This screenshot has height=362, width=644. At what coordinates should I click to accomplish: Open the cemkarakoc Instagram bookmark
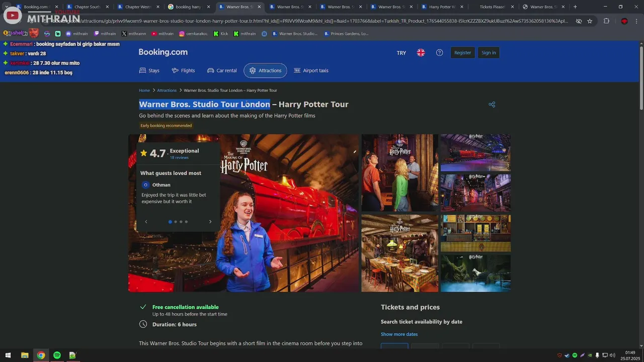[x=193, y=34]
